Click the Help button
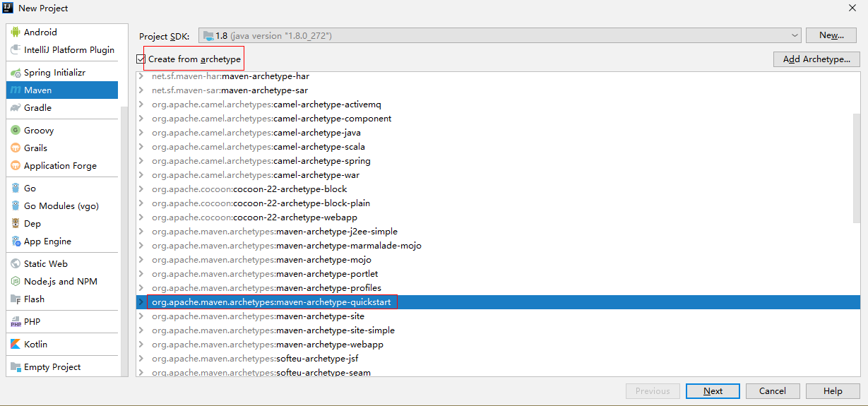 (x=833, y=391)
